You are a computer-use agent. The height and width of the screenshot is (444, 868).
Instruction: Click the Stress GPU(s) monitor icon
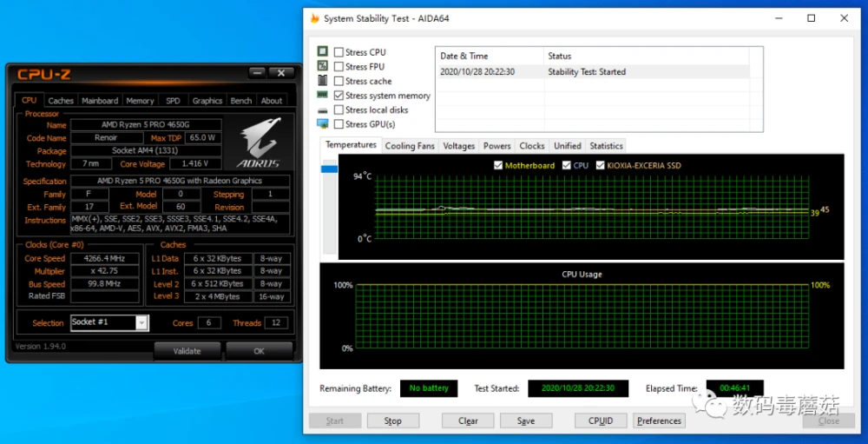pos(323,124)
